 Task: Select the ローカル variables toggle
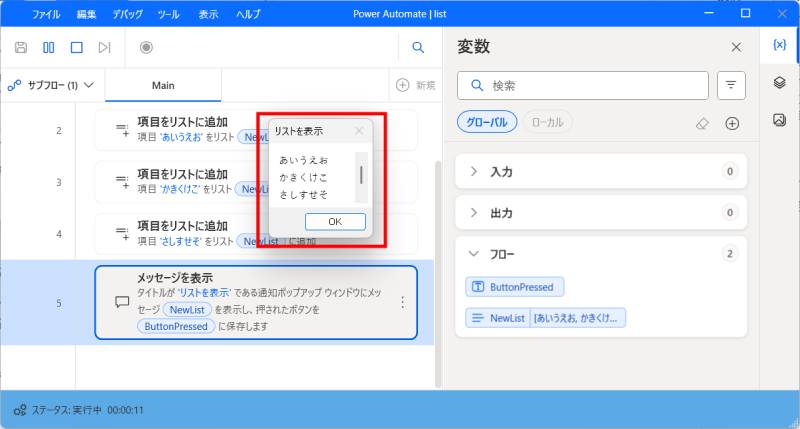pos(547,122)
